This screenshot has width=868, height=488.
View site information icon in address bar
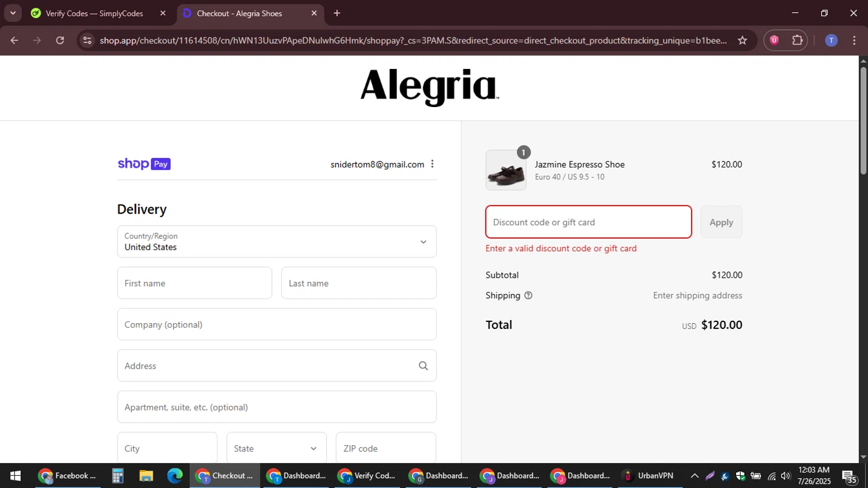pyautogui.click(x=87, y=41)
